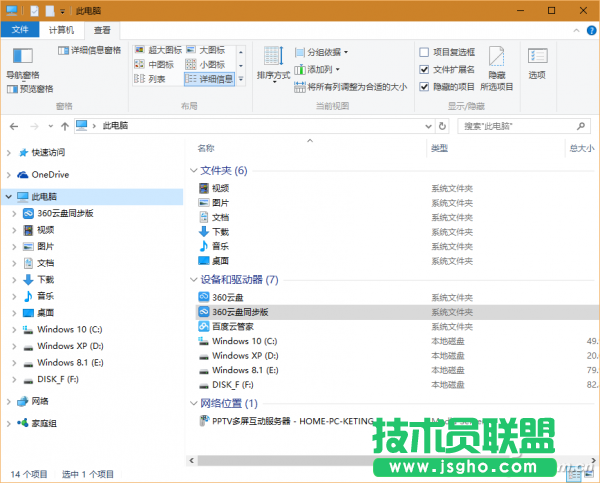The height and width of the screenshot is (483, 600).
Task: Select Windows XP (D:) in the file list
Action: [245, 356]
